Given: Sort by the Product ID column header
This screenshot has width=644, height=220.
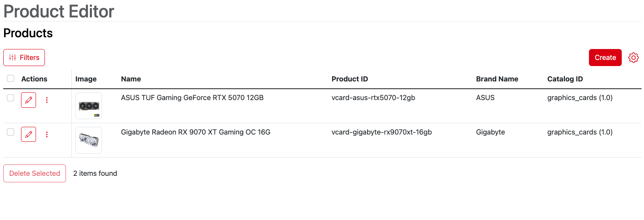Looking at the screenshot, I should pyautogui.click(x=349, y=79).
